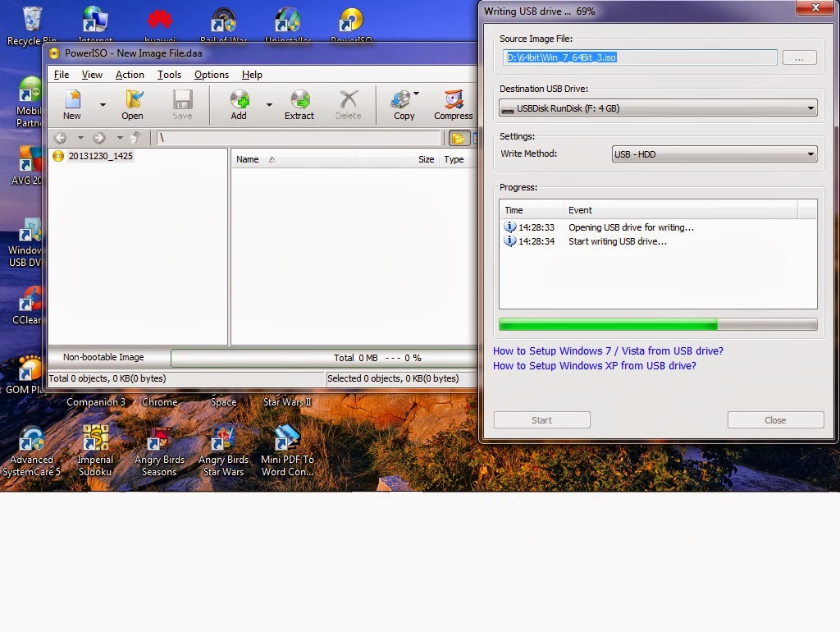
Task: Open the Options menu
Action: (x=212, y=75)
